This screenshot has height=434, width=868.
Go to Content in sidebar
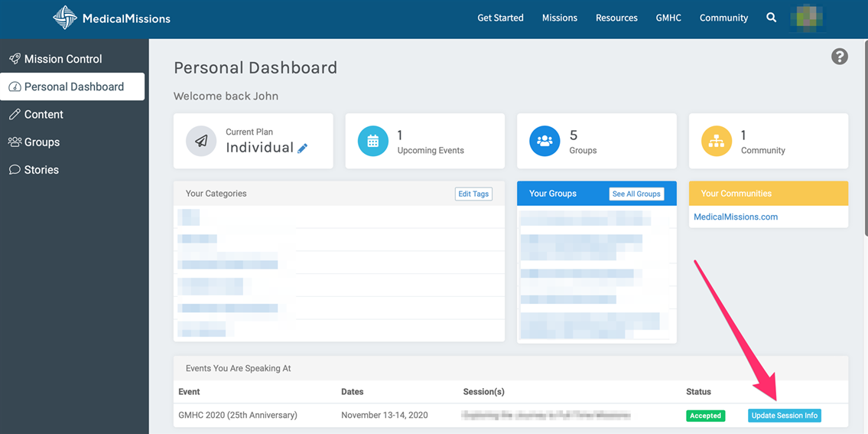[x=44, y=115]
